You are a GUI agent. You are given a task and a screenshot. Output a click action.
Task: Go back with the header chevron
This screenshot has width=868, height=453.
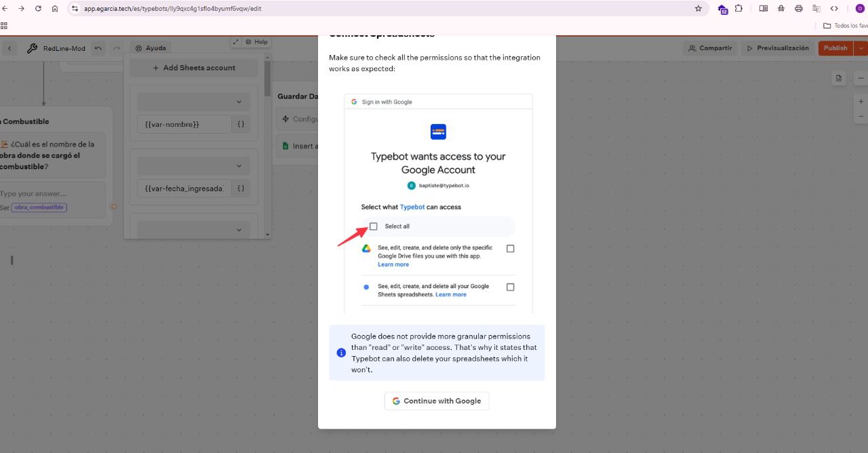(9, 48)
